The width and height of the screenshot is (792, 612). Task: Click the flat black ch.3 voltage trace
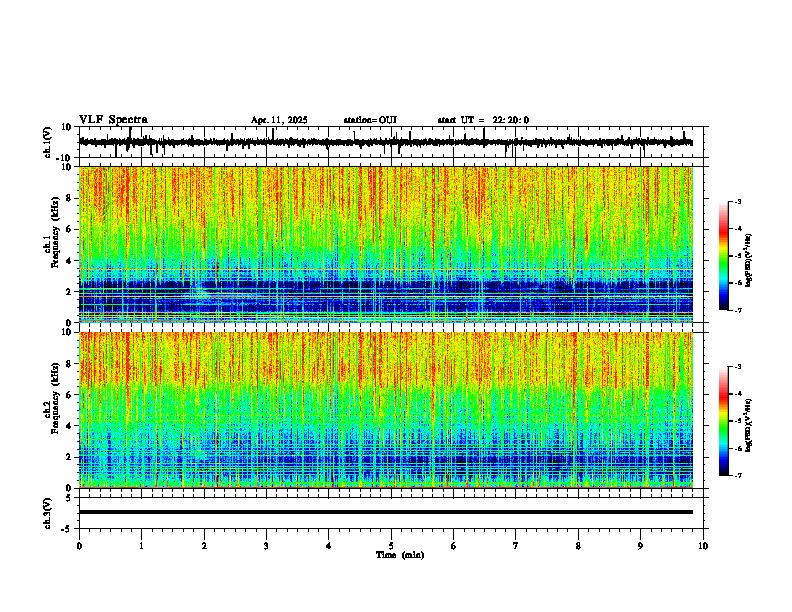point(386,512)
